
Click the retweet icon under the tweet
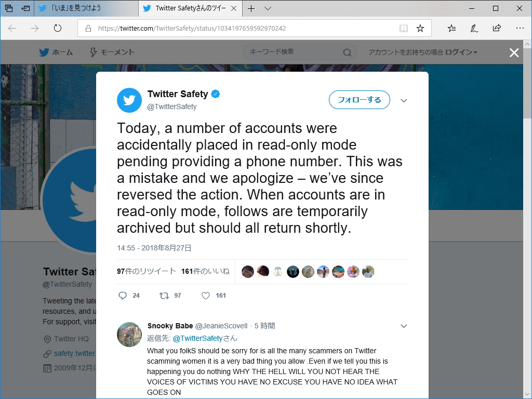(x=164, y=296)
